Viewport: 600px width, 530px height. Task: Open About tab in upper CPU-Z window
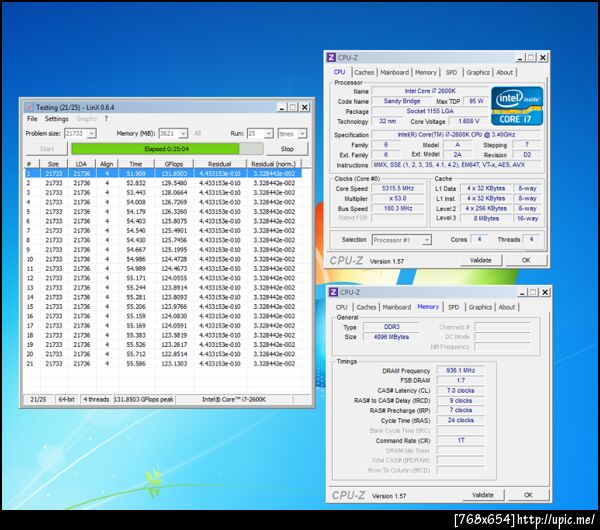[x=504, y=72]
